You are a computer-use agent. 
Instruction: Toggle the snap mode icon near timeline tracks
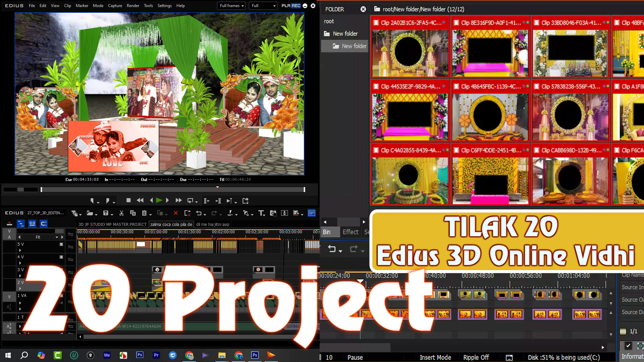pos(44,223)
